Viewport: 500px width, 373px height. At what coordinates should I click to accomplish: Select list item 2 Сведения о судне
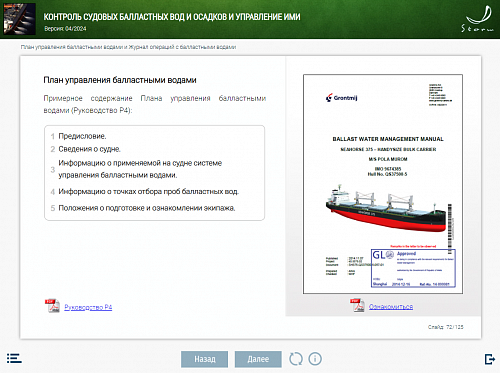pos(89,149)
